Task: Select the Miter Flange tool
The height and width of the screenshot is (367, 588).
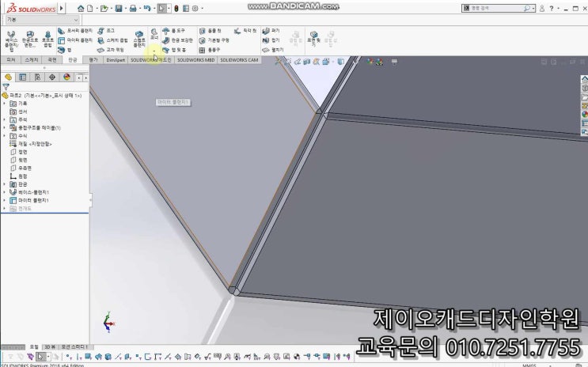Action: coord(75,40)
